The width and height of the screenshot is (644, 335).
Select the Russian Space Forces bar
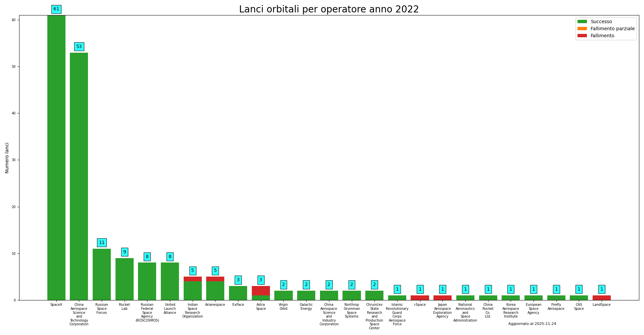[102, 274]
